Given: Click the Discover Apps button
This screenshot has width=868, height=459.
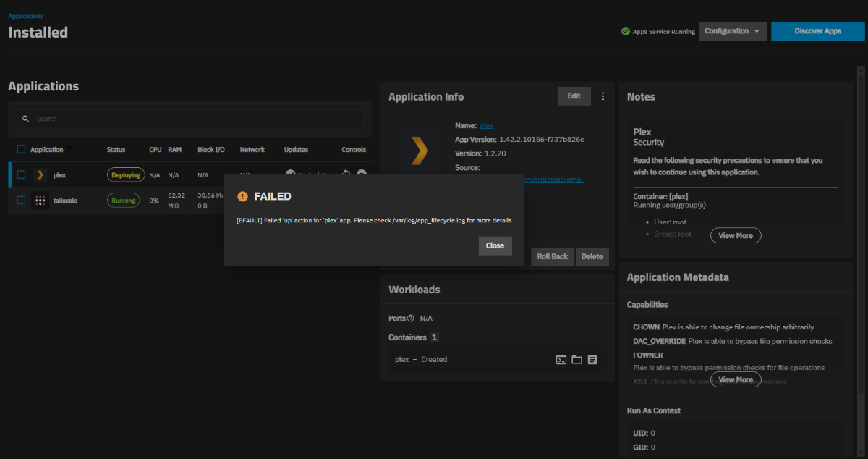Looking at the screenshot, I should tap(817, 31).
